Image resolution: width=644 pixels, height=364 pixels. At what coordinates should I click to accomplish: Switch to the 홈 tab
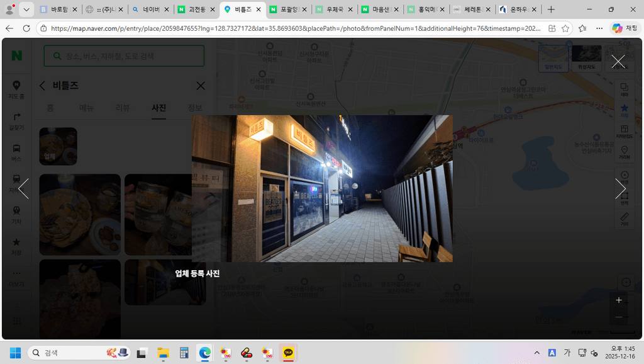50,108
